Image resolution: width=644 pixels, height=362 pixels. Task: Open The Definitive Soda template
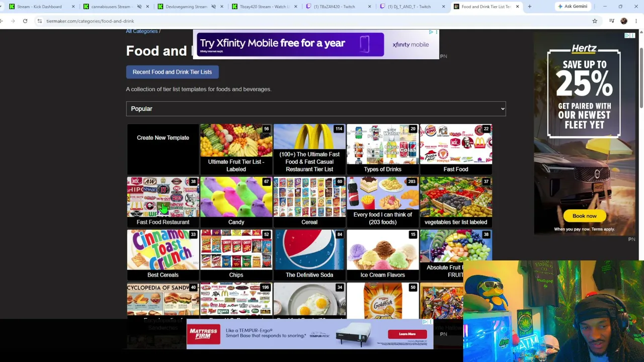tap(309, 254)
